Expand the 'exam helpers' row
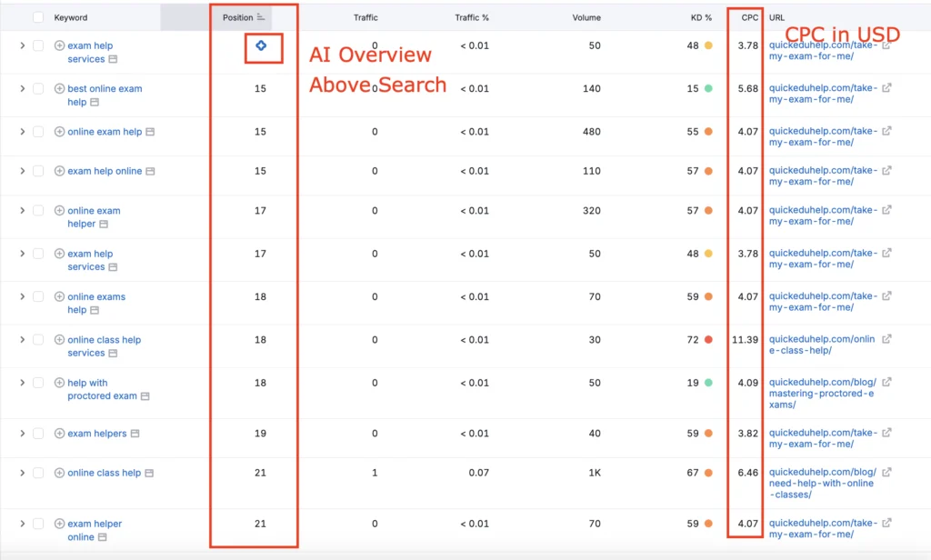This screenshot has width=931, height=560. coord(22,434)
